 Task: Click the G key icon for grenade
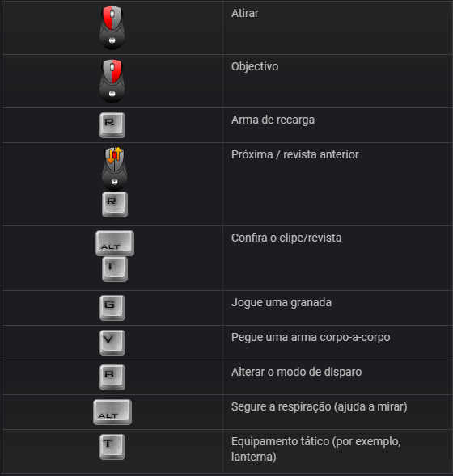pyautogui.click(x=112, y=308)
